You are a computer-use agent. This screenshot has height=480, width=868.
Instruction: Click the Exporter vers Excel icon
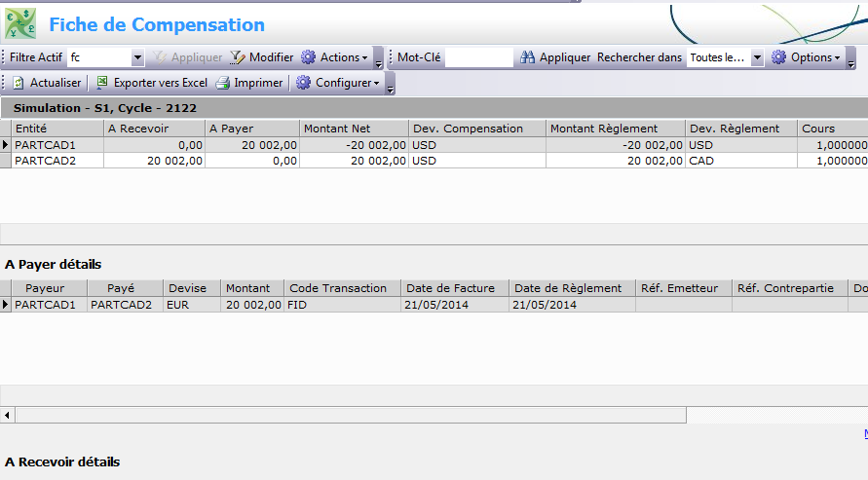(102, 84)
